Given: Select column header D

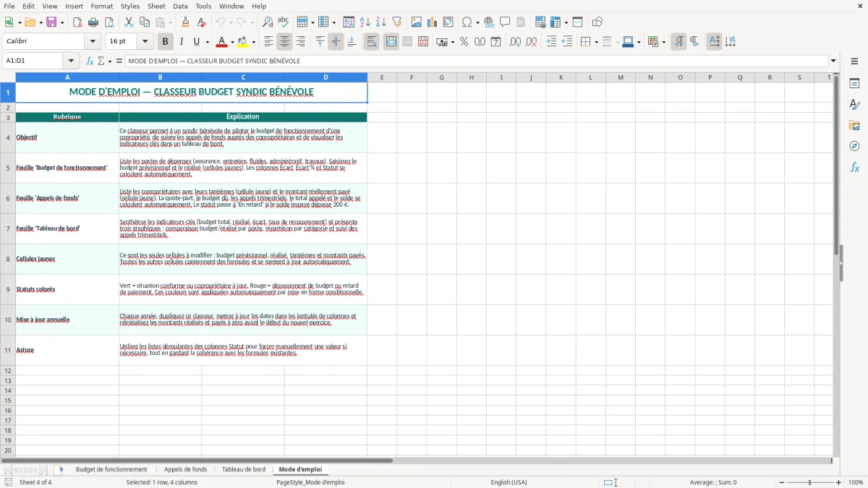Looking at the screenshot, I should pos(325,77).
